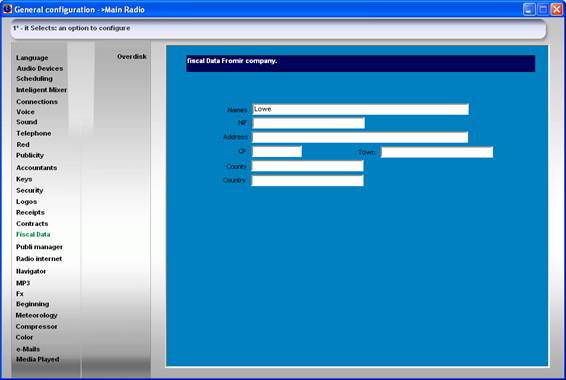Open the Fx configuration
The image size is (566, 380).
[19, 294]
